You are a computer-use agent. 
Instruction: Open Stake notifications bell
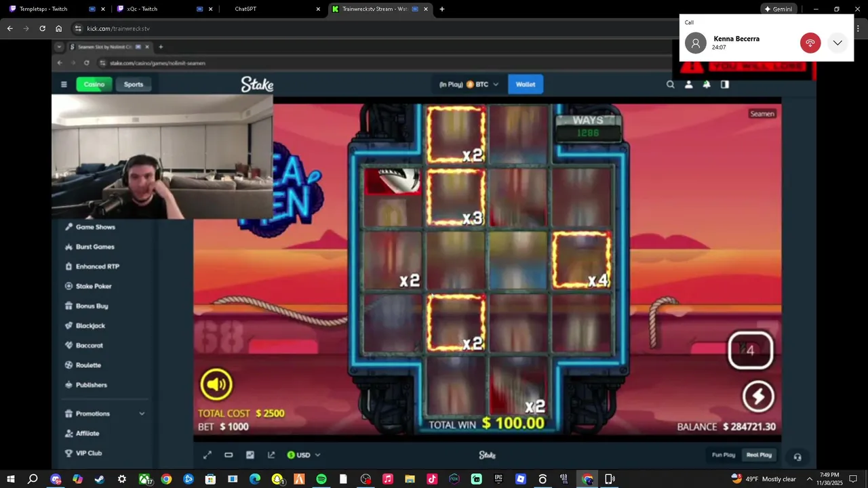[707, 85]
